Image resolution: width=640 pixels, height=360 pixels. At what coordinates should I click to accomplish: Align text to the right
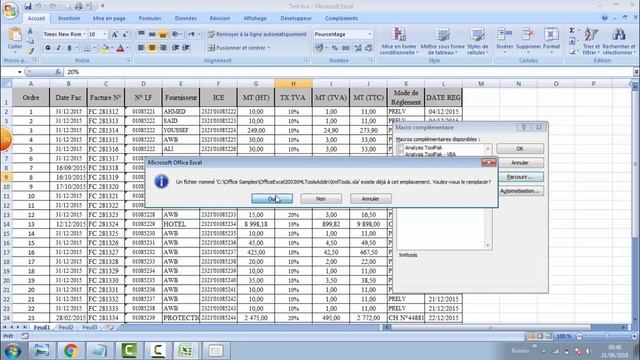(163, 48)
